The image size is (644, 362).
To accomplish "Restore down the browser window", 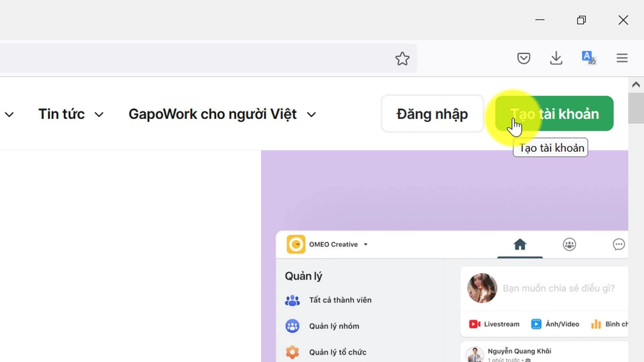I will tap(581, 20).
